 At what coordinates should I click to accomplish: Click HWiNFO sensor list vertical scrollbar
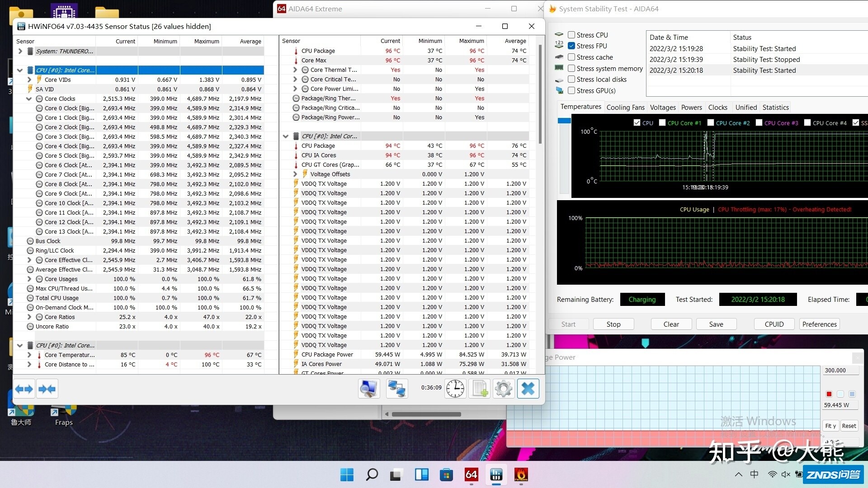(x=540, y=94)
